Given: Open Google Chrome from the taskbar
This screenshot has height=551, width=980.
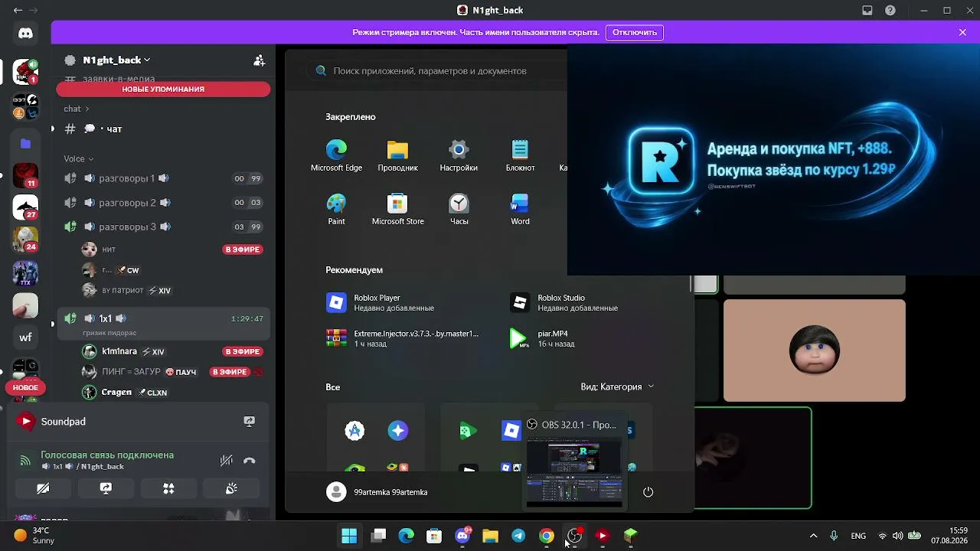Looking at the screenshot, I should tap(546, 536).
